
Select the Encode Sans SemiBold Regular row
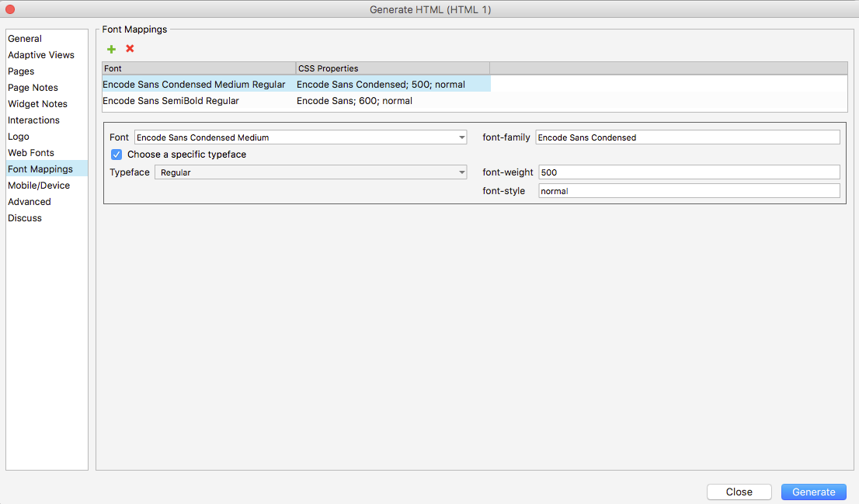(x=171, y=101)
